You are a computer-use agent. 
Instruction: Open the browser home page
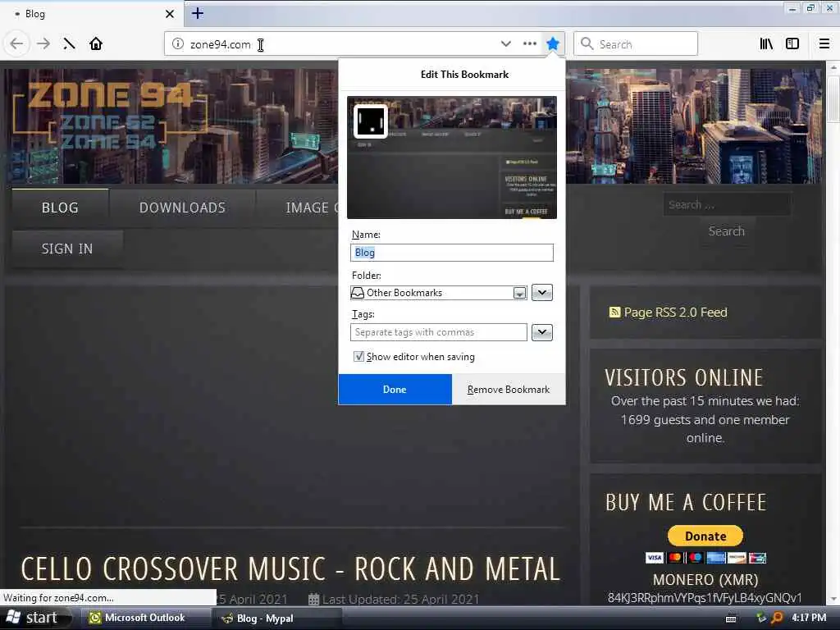pos(96,44)
